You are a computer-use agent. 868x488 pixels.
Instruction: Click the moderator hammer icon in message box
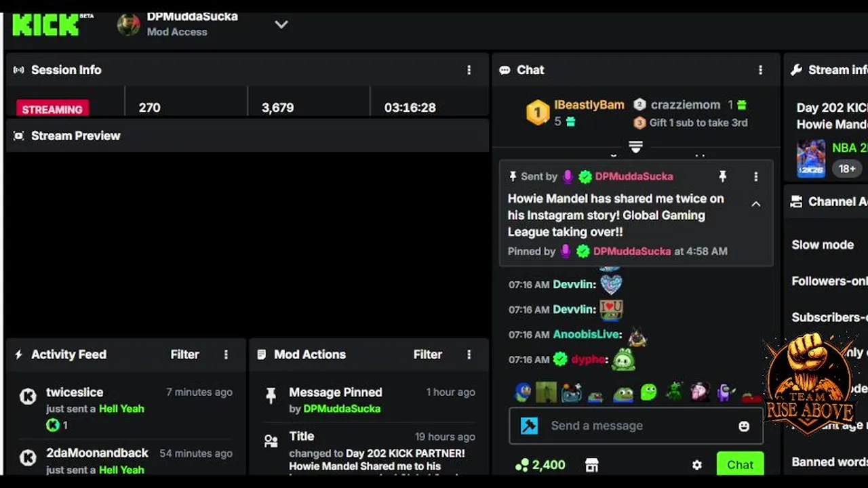tap(530, 426)
